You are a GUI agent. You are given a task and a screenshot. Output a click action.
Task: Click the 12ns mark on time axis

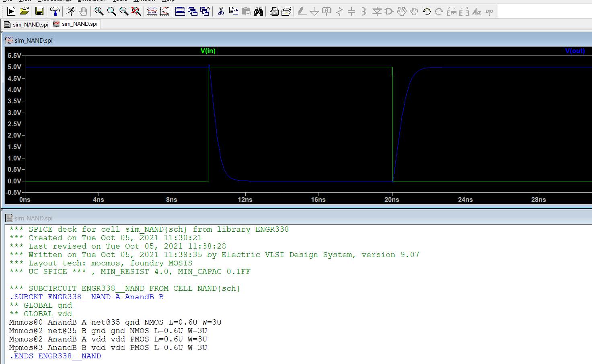pyautogui.click(x=245, y=199)
